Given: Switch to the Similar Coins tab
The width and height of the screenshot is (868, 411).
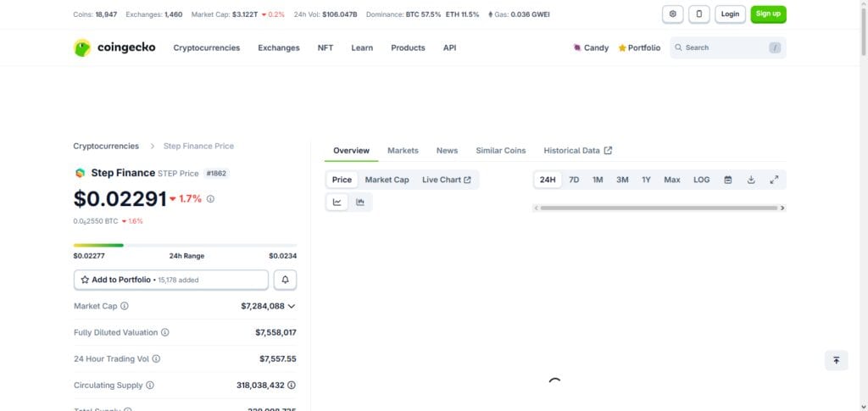Looking at the screenshot, I should [501, 151].
